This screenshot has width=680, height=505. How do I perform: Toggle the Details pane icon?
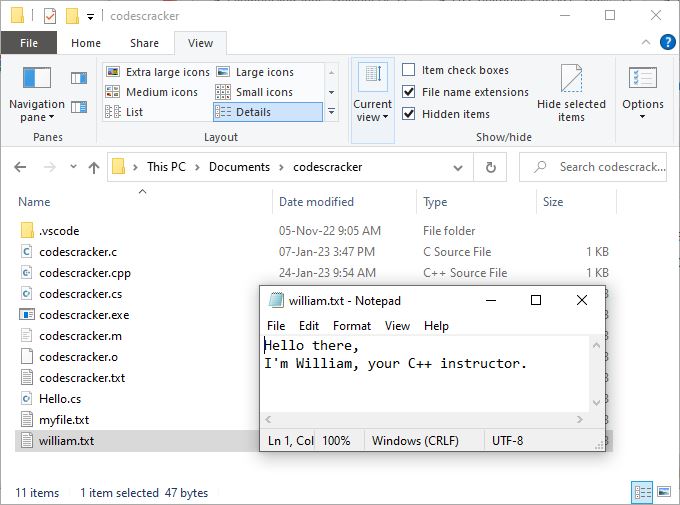[x=79, y=107]
